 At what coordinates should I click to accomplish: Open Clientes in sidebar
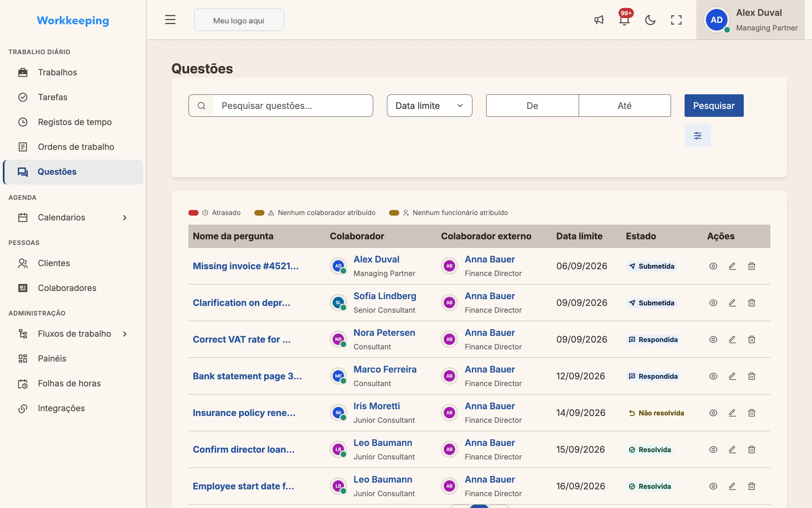(73, 263)
